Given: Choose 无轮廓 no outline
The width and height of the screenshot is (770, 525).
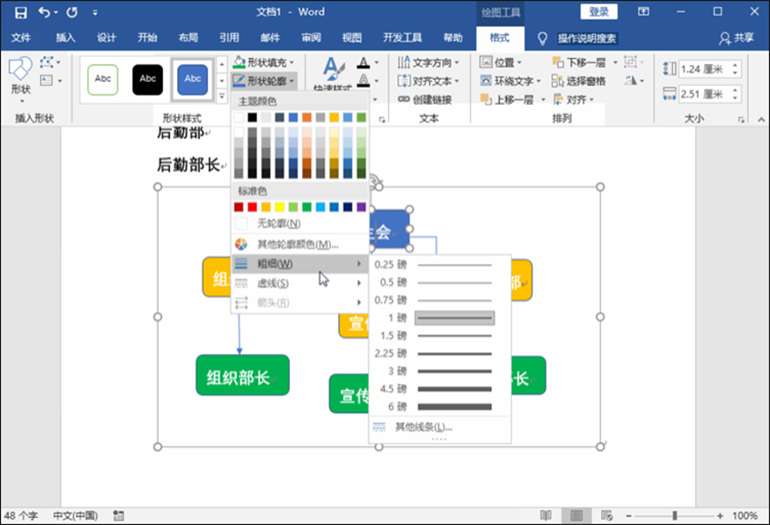Looking at the screenshot, I should tap(300, 224).
